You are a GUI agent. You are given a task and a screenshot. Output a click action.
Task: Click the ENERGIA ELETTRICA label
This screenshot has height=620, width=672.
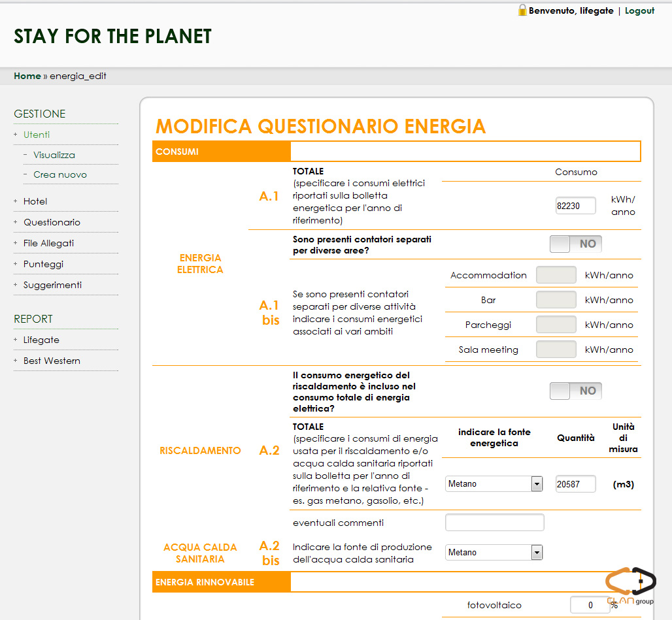(200, 264)
